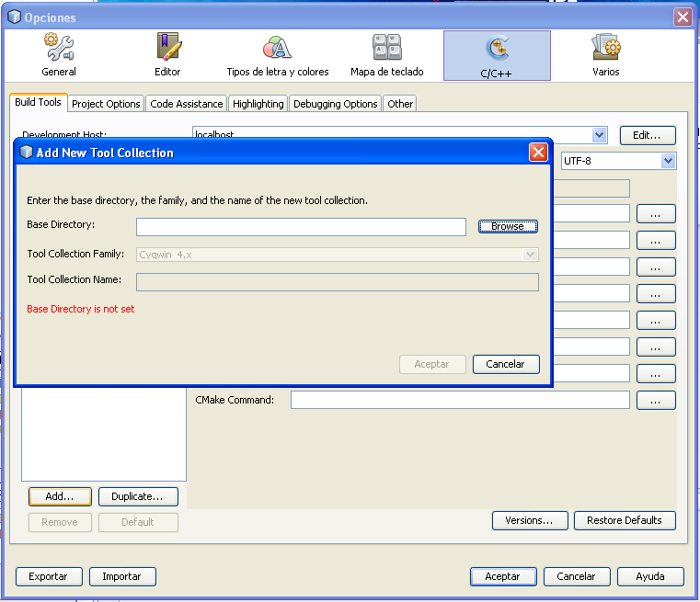The height and width of the screenshot is (602, 700).
Task: Browse for the CMake Command path
Action: [x=656, y=401]
